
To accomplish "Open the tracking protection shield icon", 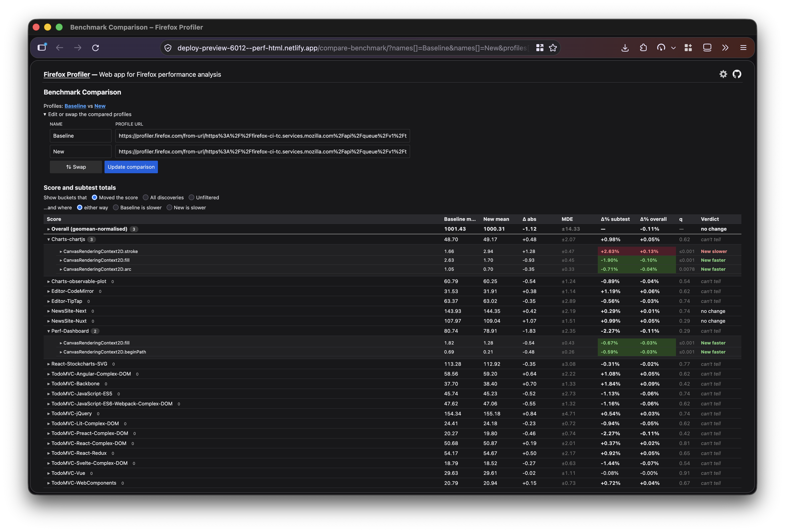I will click(168, 48).
